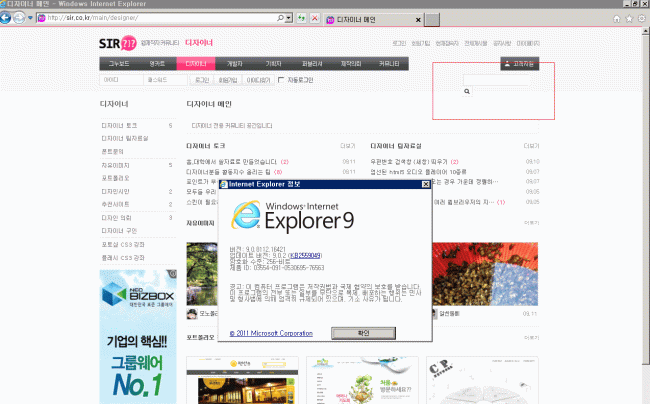Click the 확인 button in the dialog
The width and height of the screenshot is (650, 404).
(x=364, y=333)
